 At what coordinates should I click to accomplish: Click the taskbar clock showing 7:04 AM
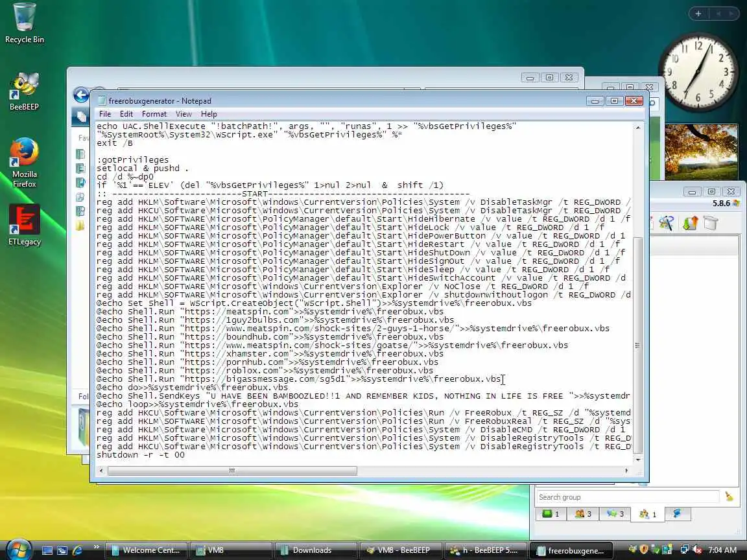(722, 550)
